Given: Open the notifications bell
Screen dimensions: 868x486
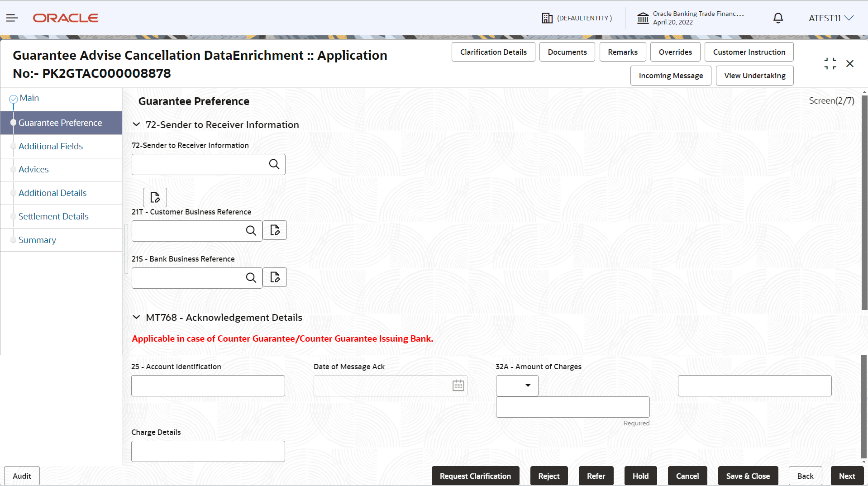Looking at the screenshot, I should (x=778, y=18).
